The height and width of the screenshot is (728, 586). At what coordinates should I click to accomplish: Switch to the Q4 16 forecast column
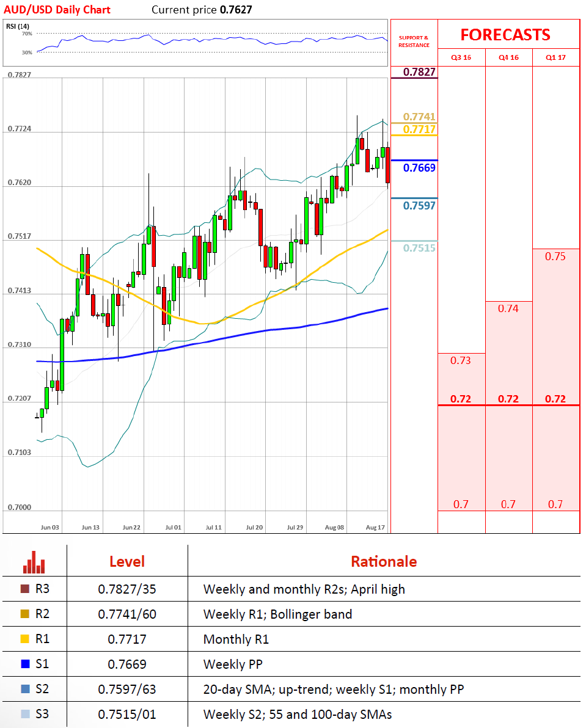508,57
